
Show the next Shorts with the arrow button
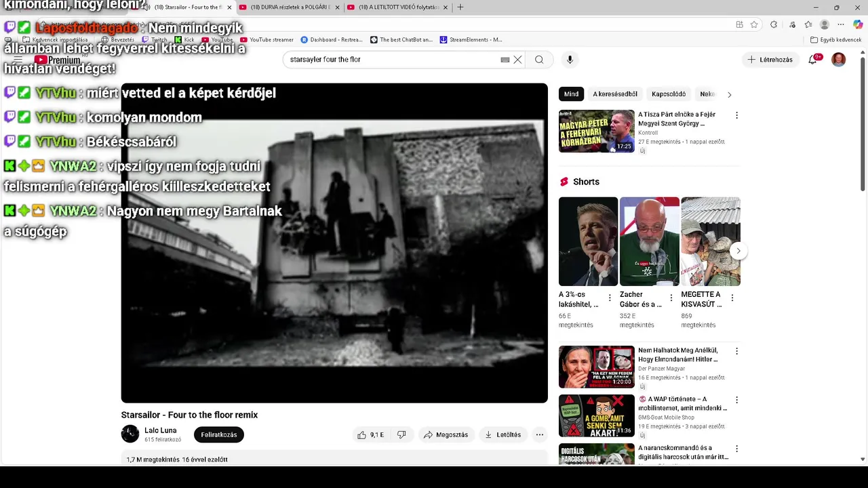[738, 251]
